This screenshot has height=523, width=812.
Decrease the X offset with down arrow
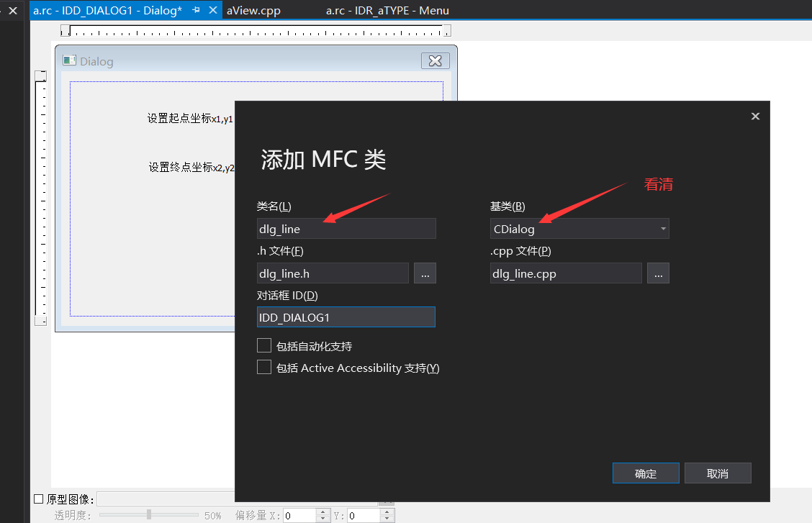[x=322, y=519]
